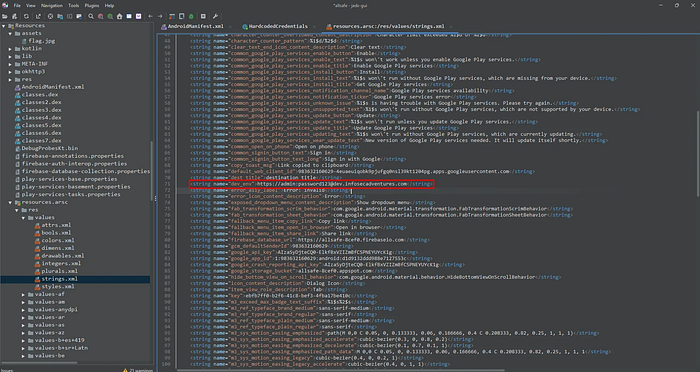Open the Tools menu
Screen dimensions: 700x372
[74, 6]
